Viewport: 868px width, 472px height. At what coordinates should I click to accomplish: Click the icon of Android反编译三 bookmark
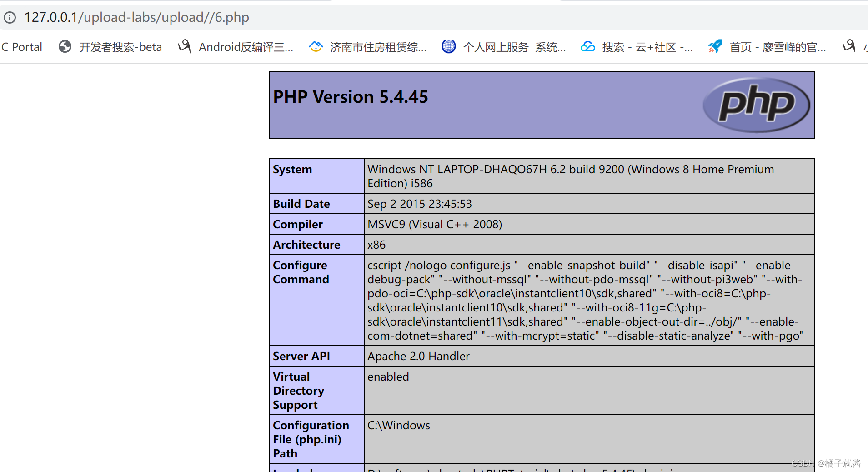(x=184, y=46)
